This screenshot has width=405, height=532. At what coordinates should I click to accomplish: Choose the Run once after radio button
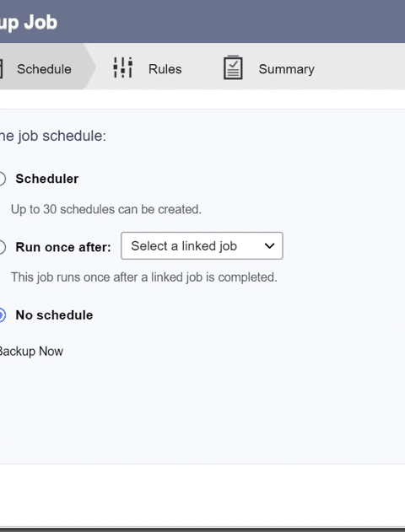pyautogui.click(x=2, y=247)
